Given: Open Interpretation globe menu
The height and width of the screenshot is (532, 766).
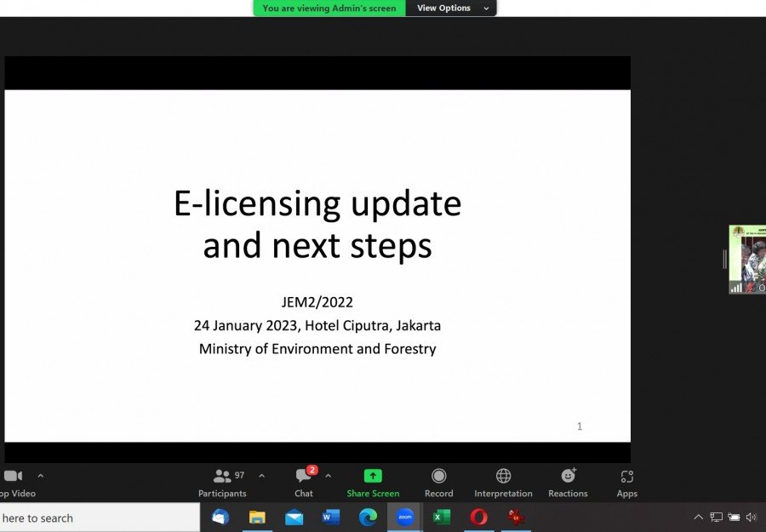Looking at the screenshot, I should [x=503, y=483].
